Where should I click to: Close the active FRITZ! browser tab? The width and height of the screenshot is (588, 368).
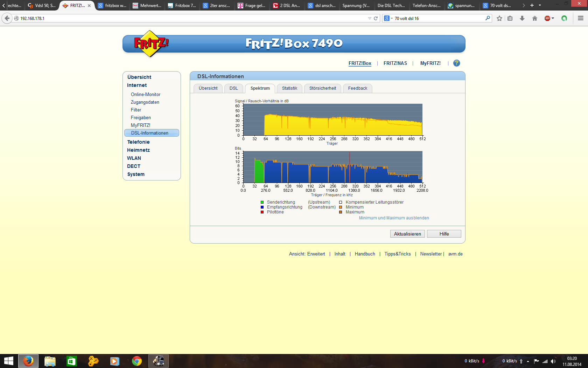[89, 6]
